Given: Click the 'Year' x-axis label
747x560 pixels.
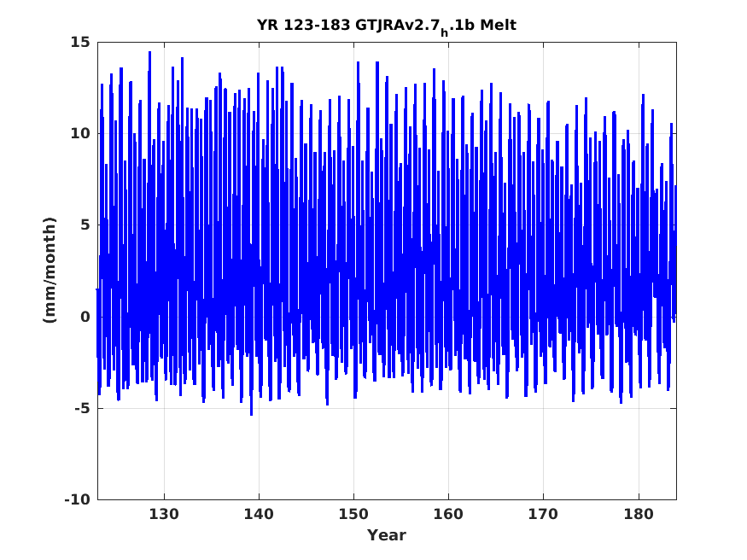Looking at the screenshot, I should tap(387, 535).
